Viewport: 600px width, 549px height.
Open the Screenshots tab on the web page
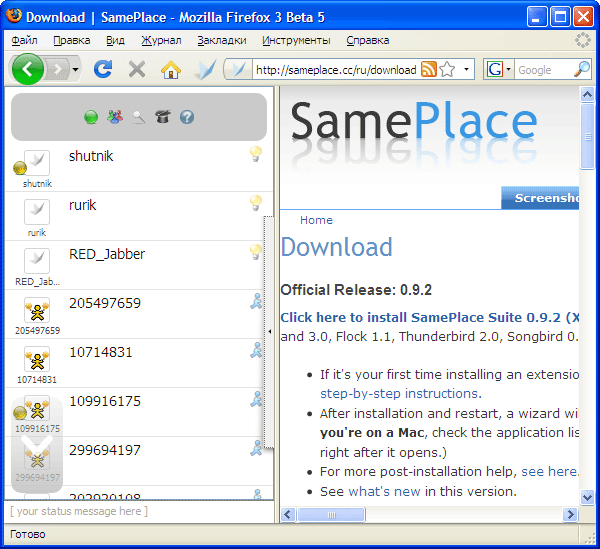pos(540,198)
